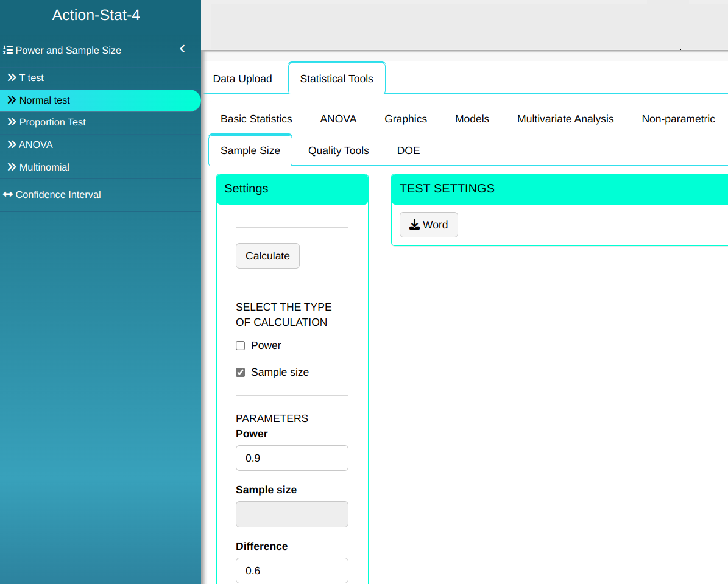Collapse the Power and Sample Size chevron
Viewport: 728px width, 584px height.
pos(182,49)
